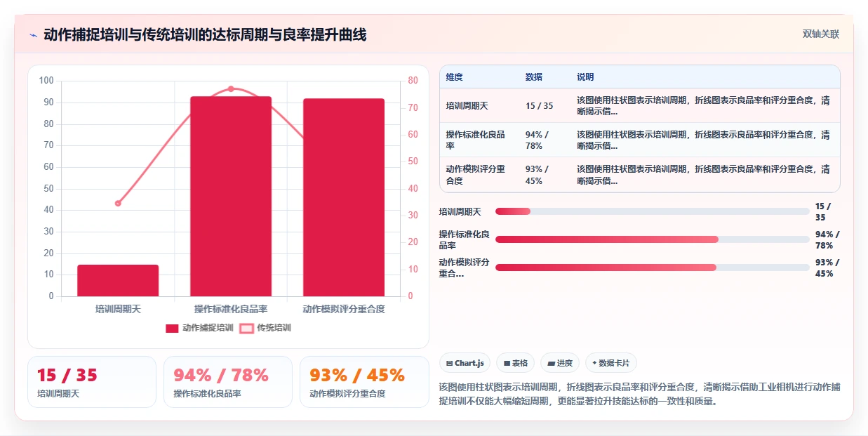Viewport: 868px width, 436px height.
Task: Select the 培训周期天 table row label
Action: click(467, 106)
